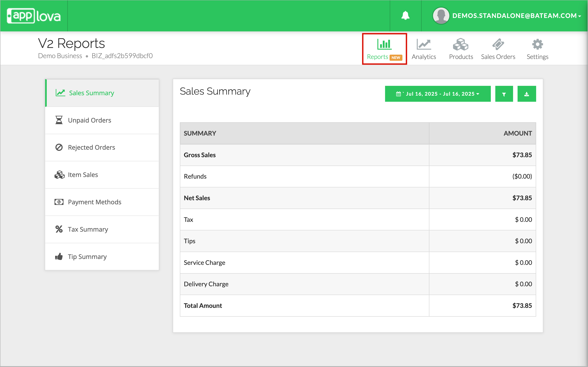The image size is (588, 367).
Task: Click the filter funnel button
Action: 504,94
